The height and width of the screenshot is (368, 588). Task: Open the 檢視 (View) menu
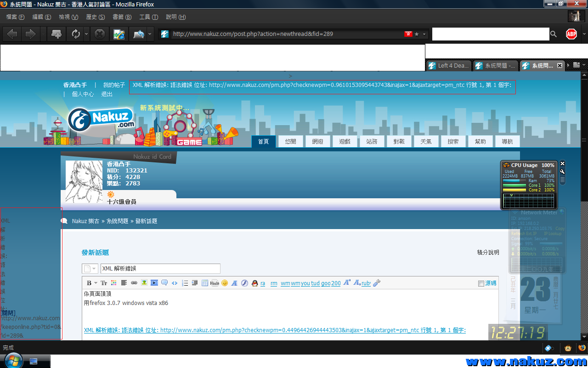pyautogui.click(x=68, y=17)
